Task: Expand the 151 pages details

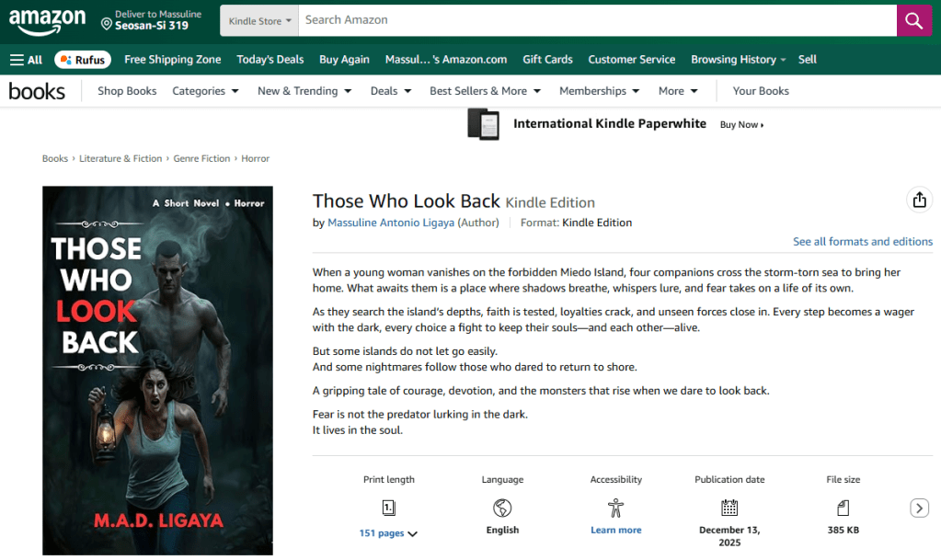Action: click(388, 533)
